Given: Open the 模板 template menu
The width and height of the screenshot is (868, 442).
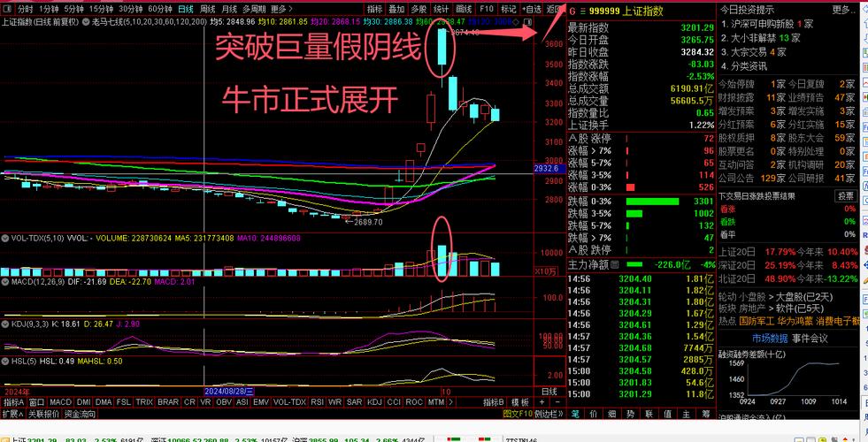Looking at the screenshot, I should point(519,402).
